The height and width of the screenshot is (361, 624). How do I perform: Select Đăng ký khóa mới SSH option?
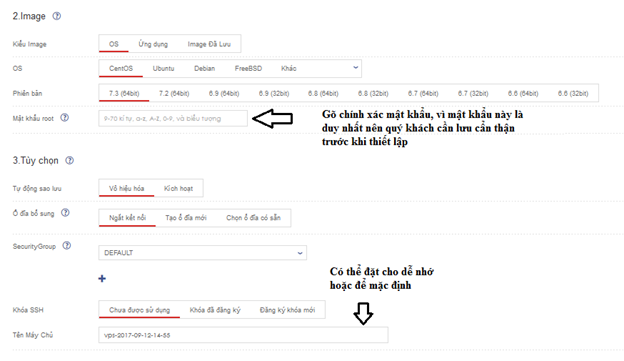click(x=287, y=310)
